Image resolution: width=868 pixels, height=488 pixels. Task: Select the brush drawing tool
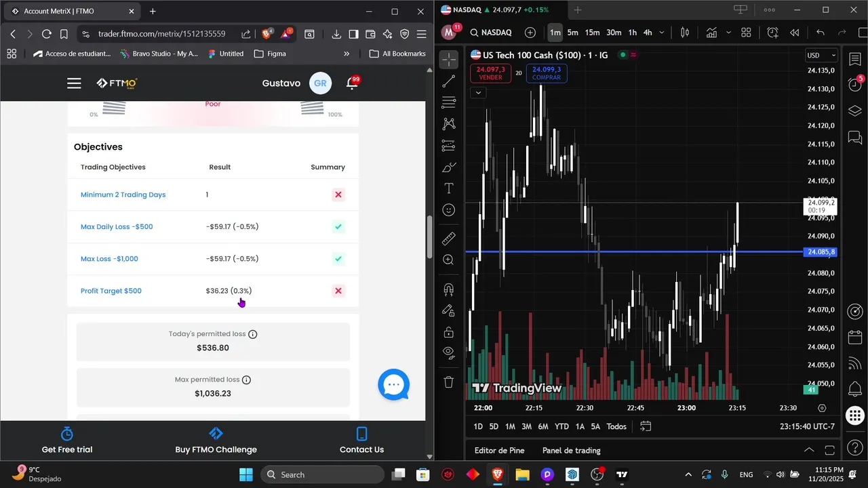pyautogui.click(x=449, y=167)
